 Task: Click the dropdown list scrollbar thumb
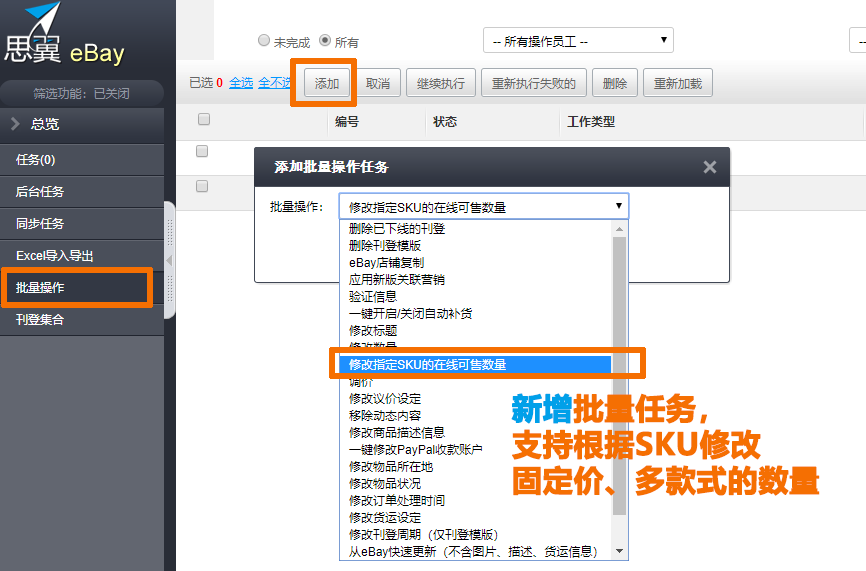pyautogui.click(x=620, y=376)
